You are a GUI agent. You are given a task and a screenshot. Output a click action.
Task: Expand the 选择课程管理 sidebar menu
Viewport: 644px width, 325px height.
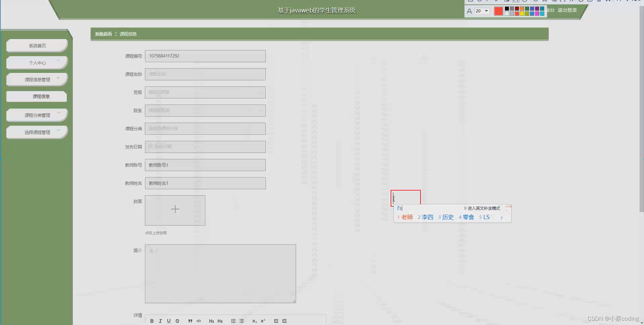pyautogui.click(x=37, y=132)
